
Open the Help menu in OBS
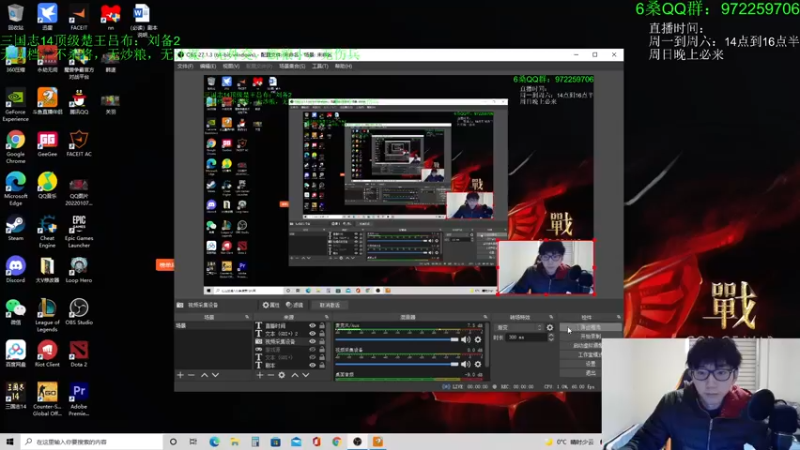343,66
